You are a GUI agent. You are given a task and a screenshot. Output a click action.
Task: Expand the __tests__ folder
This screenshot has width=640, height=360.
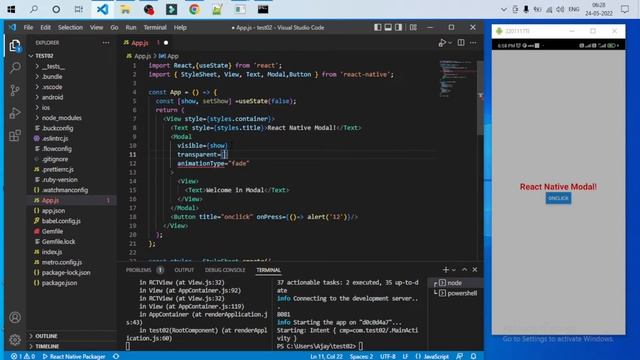53,66
